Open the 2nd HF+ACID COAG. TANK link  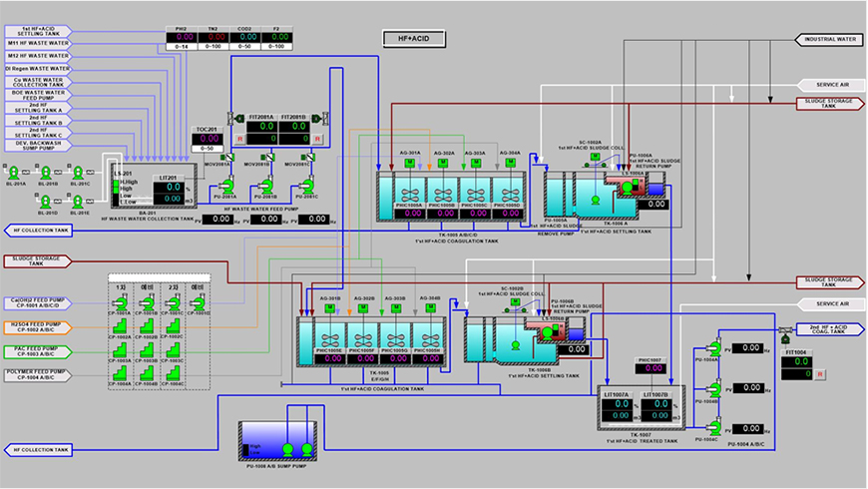[x=827, y=327]
